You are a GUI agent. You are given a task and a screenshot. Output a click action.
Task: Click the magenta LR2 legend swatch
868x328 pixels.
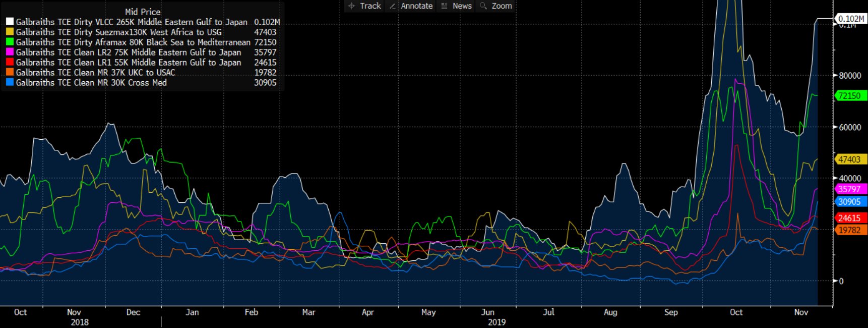coord(10,52)
